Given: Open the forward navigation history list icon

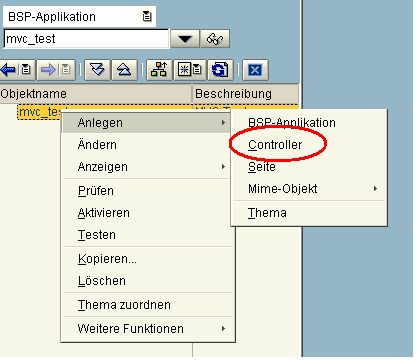Looking at the screenshot, I should pos(66,70).
